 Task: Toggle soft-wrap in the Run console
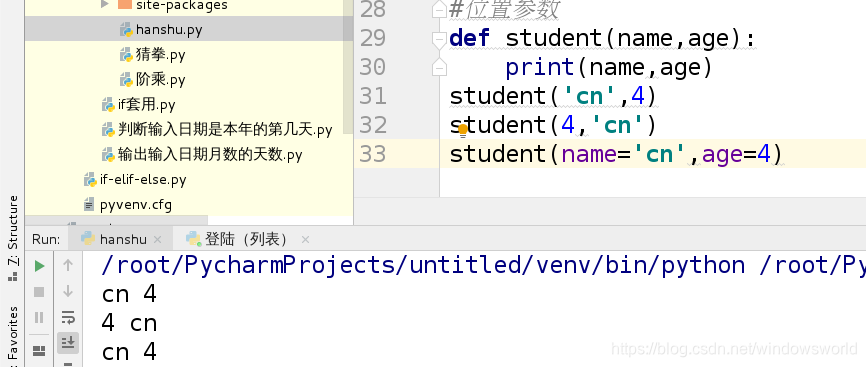(68, 317)
